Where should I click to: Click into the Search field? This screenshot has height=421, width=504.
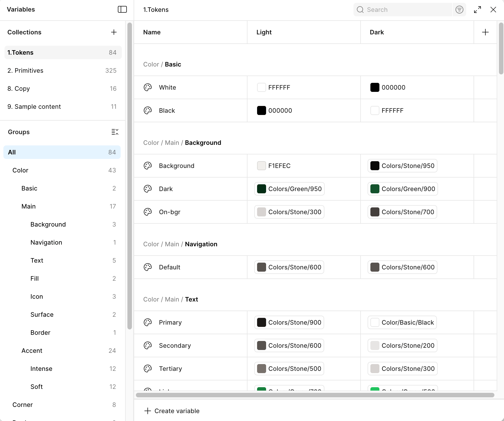pyautogui.click(x=403, y=10)
